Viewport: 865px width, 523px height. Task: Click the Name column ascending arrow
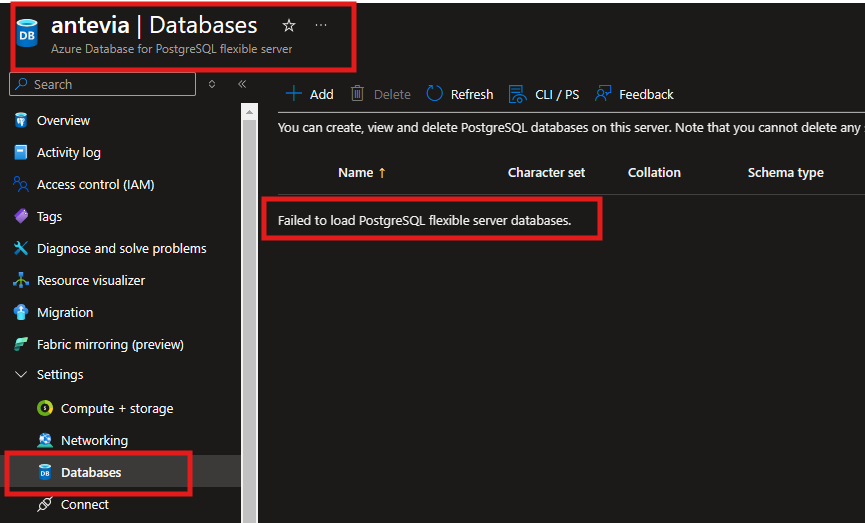click(382, 173)
